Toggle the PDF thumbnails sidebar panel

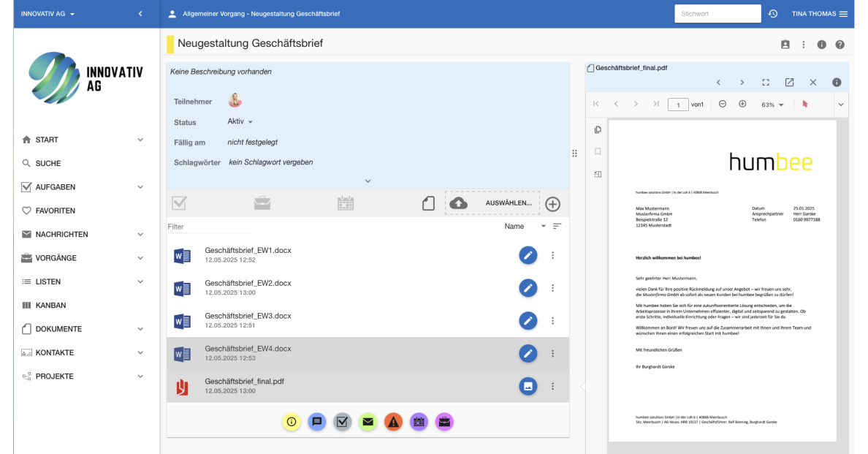[x=598, y=129]
